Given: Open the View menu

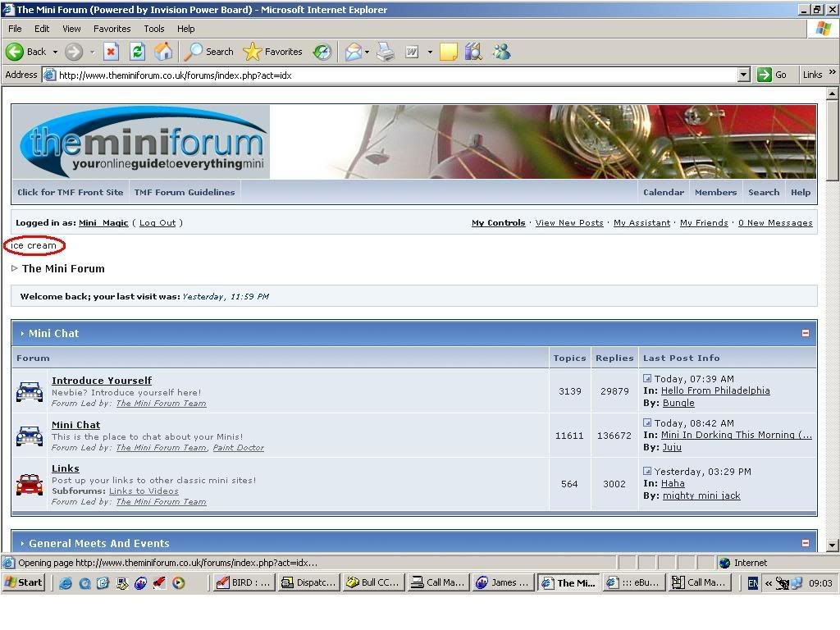Looking at the screenshot, I should pyautogui.click(x=71, y=29).
